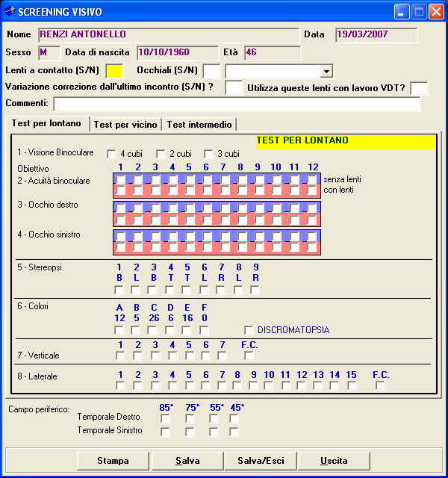Screen dimensions: 448x478
Task: Click the Data di nascita field
Action: click(x=178, y=53)
